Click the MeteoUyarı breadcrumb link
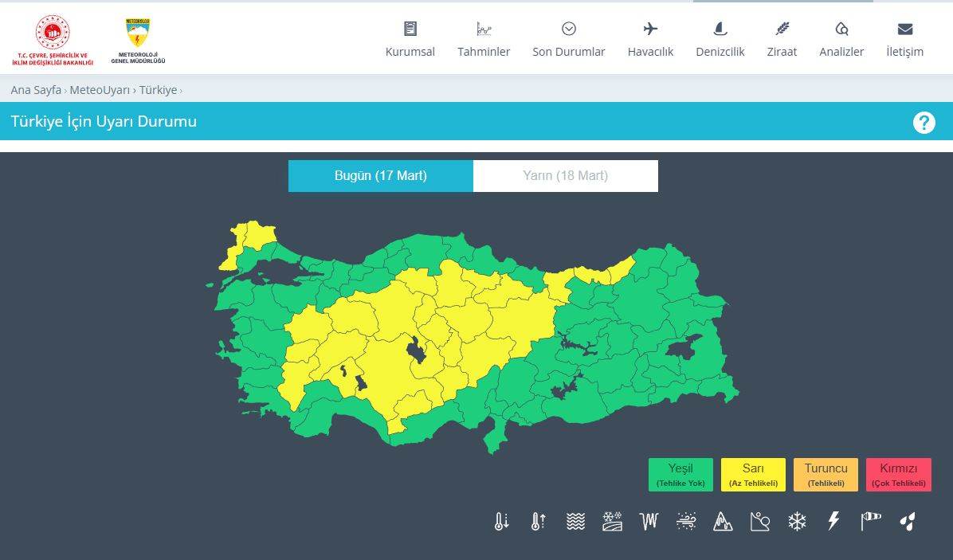This screenshot has height=560, width=953. pyautogui.click(x=100, y=90)
